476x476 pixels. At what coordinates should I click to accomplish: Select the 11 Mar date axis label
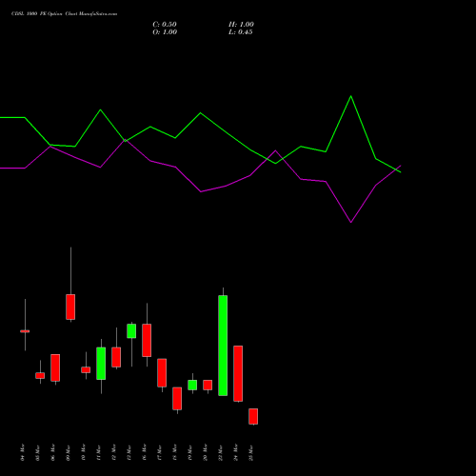pos(99,452)
